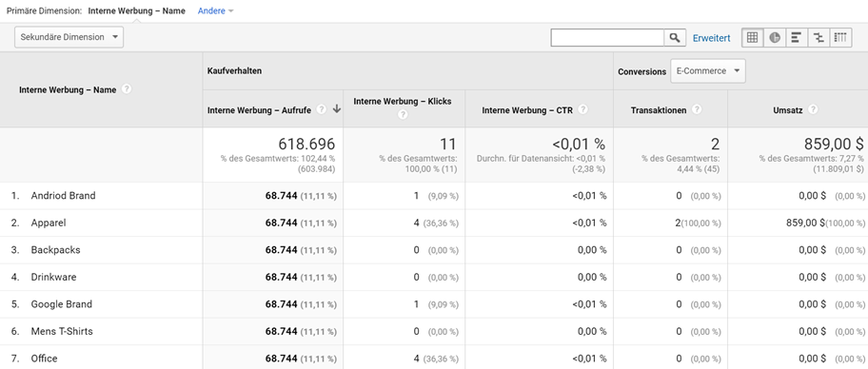Switch to the comparison view icon

(819, 38)
